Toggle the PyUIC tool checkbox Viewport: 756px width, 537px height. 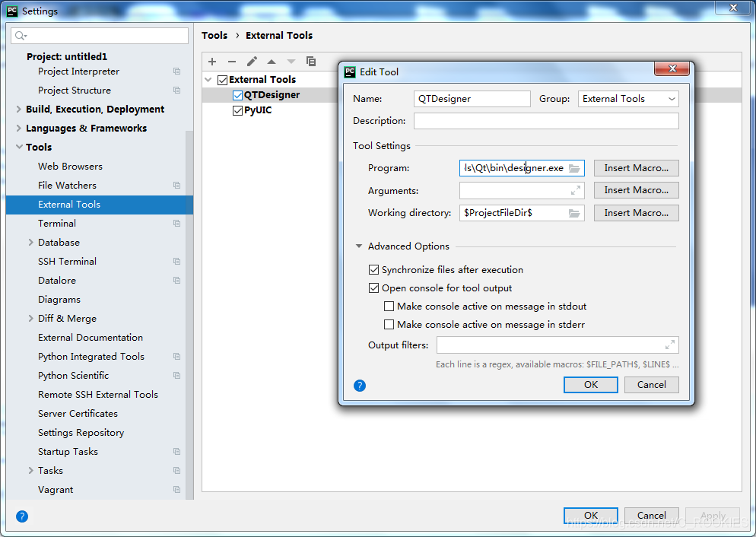point(237,111)
